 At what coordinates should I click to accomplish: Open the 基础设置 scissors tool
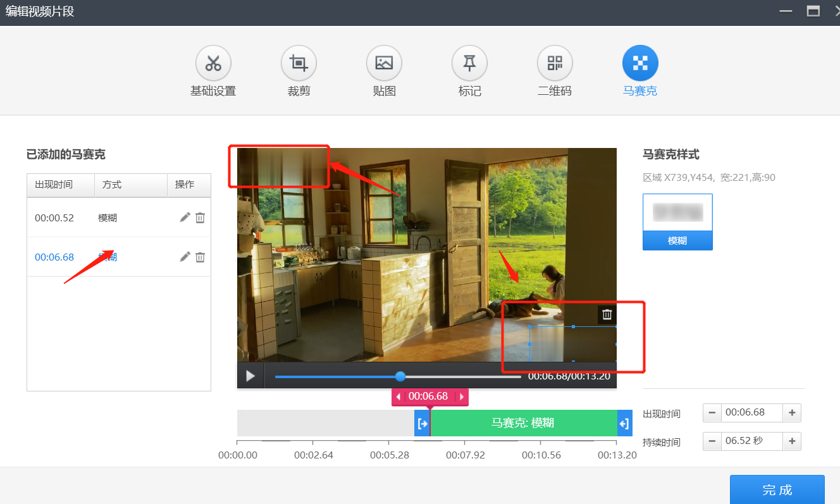[213, 64]
